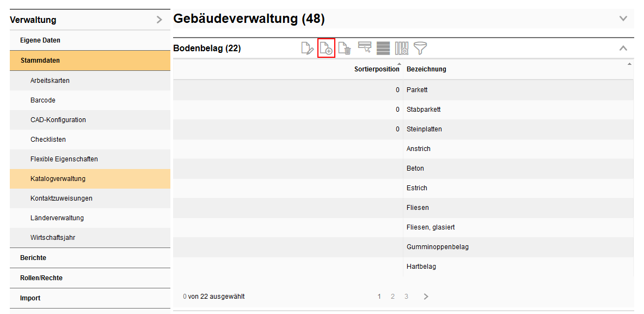Click the add new record icon
Image resolution: width=644 pixels, height=314 pixels.
[326, 49]
